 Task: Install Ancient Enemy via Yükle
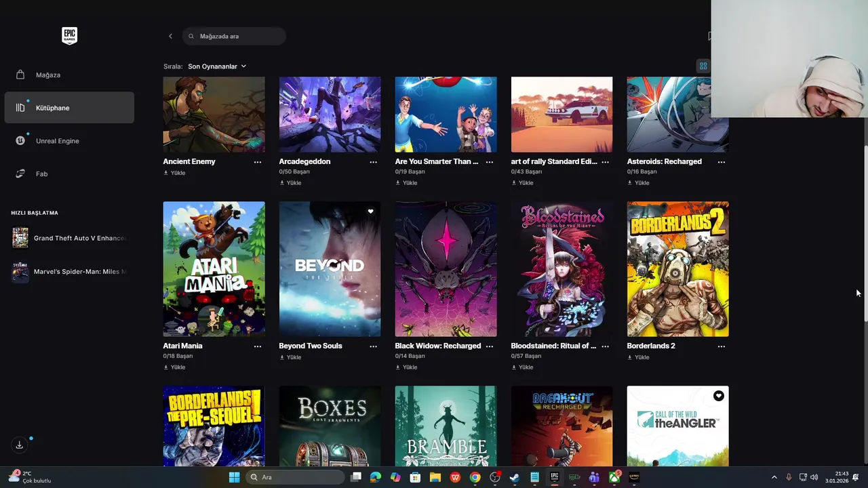(x=174, y=173)
